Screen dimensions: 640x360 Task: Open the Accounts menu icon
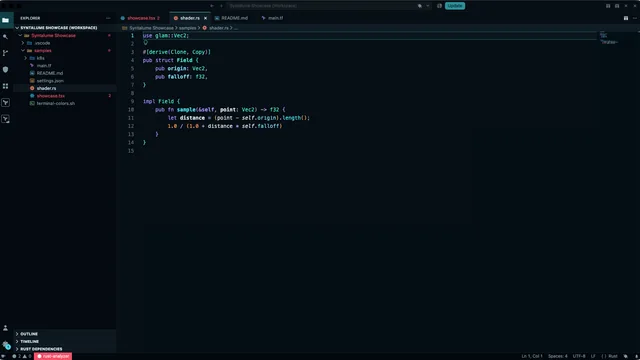(5, 328)
